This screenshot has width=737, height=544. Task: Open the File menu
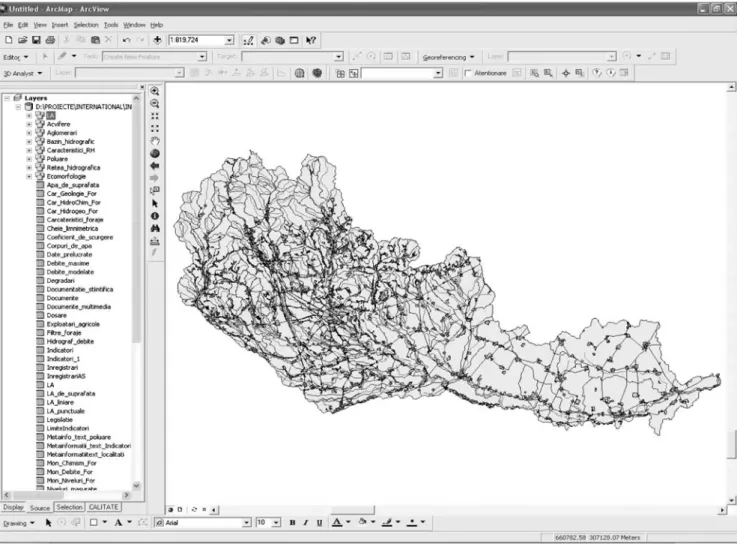click(x=8, y=25)
